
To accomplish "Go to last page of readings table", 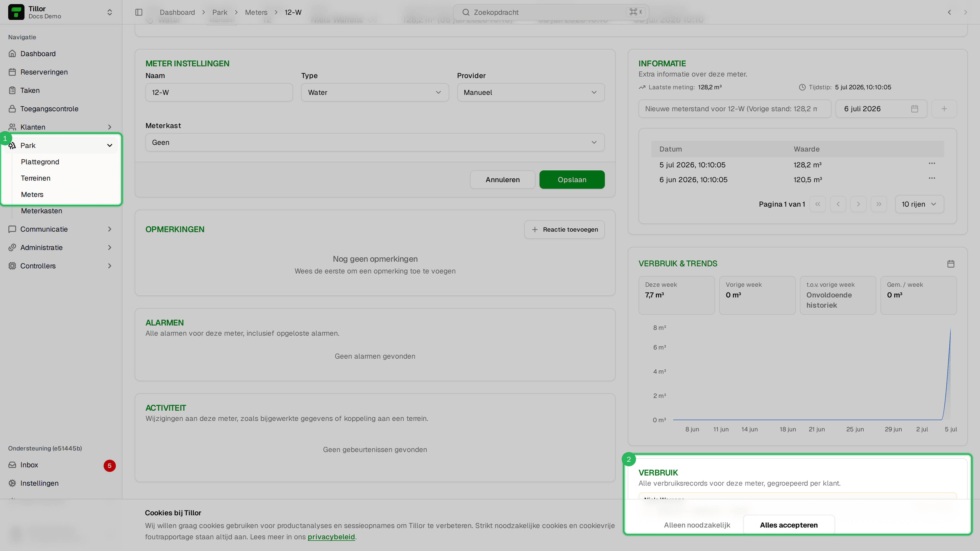I will coord(879,204).
